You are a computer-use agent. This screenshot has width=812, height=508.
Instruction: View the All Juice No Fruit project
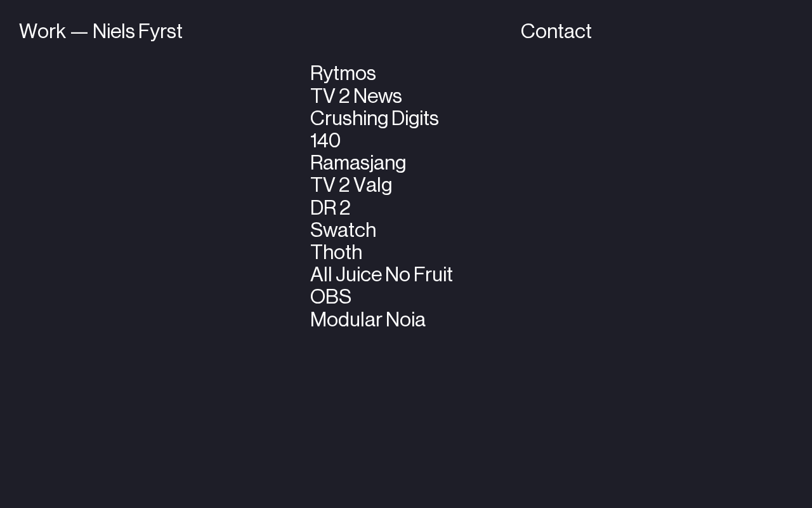pos(381,274)
